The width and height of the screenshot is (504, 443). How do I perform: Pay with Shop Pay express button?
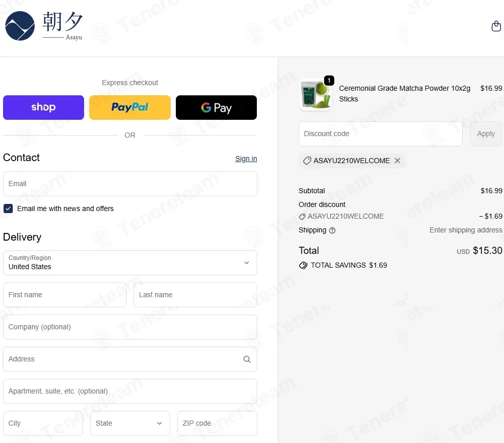[43, 108]
